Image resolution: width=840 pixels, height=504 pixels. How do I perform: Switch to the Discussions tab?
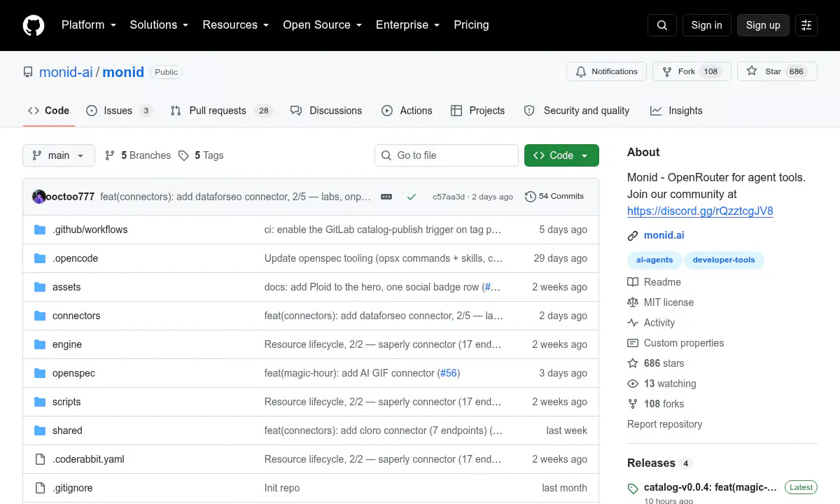tap(326, 111)
